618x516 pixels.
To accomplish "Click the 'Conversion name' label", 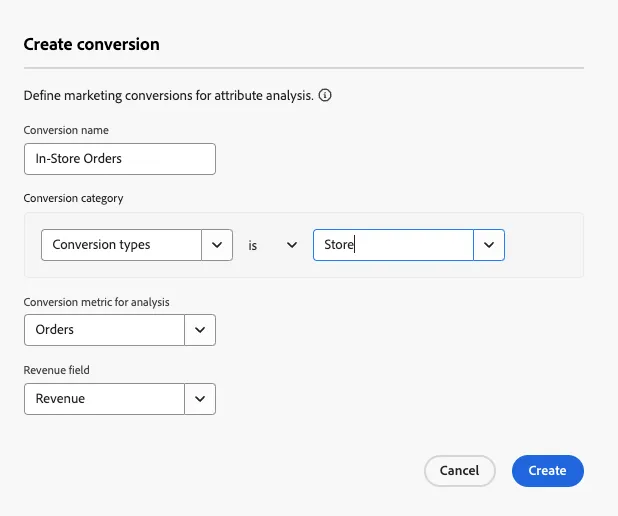I will [x=66, y=130].
